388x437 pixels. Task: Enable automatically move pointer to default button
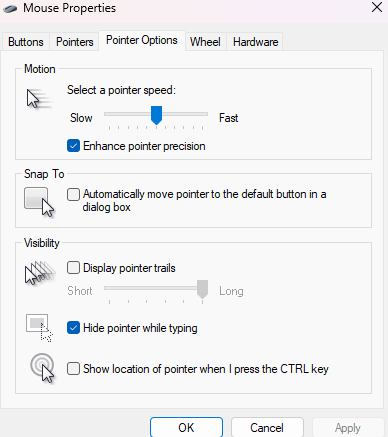(x=73, y=194)
